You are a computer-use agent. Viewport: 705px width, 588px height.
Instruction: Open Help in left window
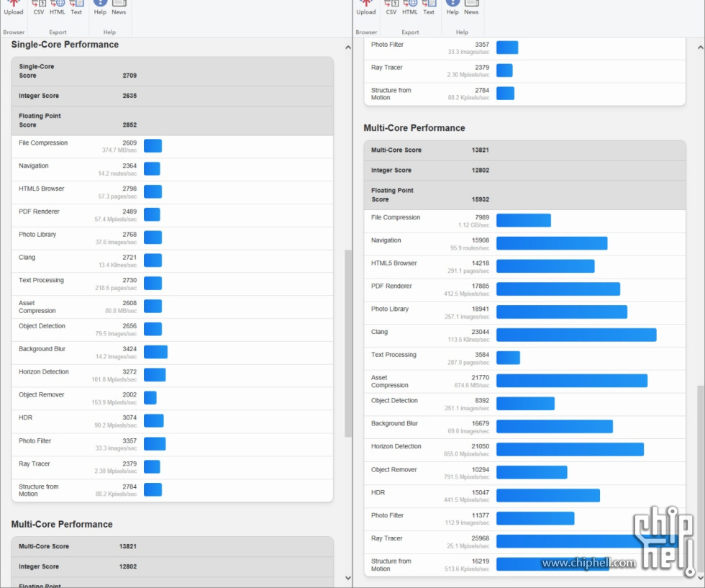(x=100, y=6)
